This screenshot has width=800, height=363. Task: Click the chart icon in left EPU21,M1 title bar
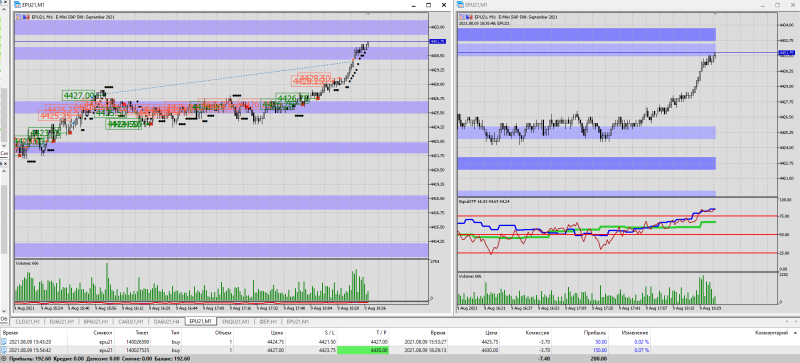[18, 5]
